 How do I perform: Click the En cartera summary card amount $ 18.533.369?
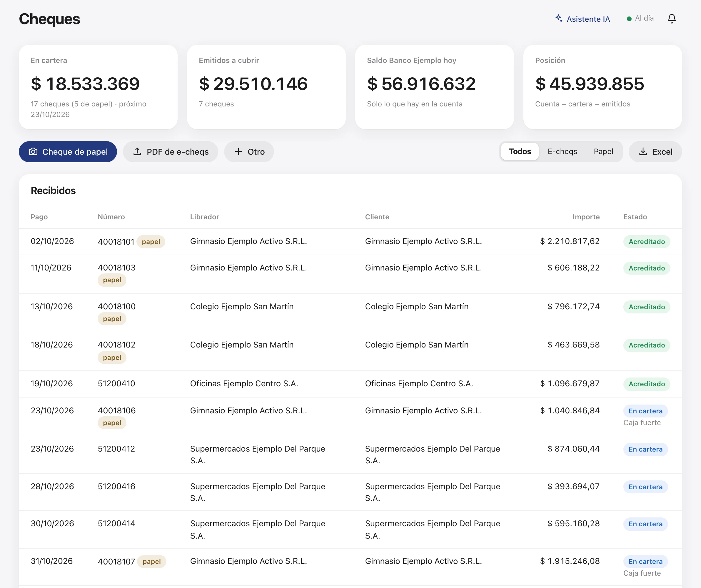tap(85, 84)
